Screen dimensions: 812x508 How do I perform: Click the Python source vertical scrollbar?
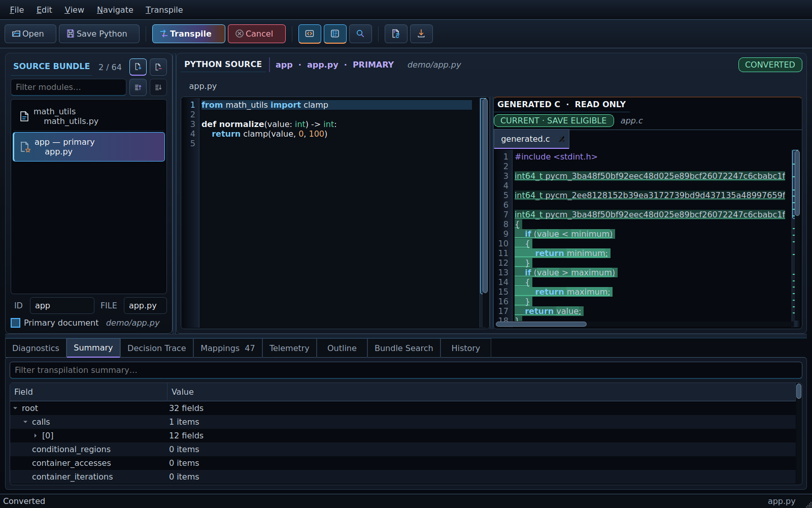(x=485, y=196)
